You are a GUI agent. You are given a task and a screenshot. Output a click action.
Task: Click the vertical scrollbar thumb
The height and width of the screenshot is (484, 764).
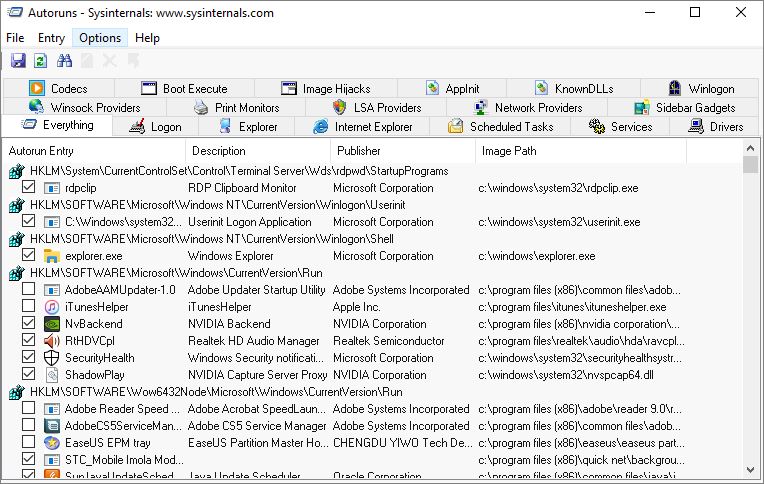click(x=751, y=164)
